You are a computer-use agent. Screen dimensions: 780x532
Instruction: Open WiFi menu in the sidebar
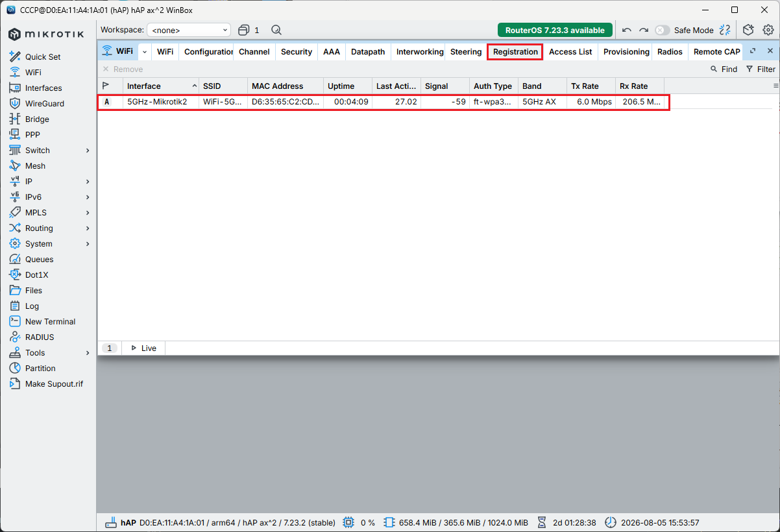pyautogui.click(x=33, y=73)
